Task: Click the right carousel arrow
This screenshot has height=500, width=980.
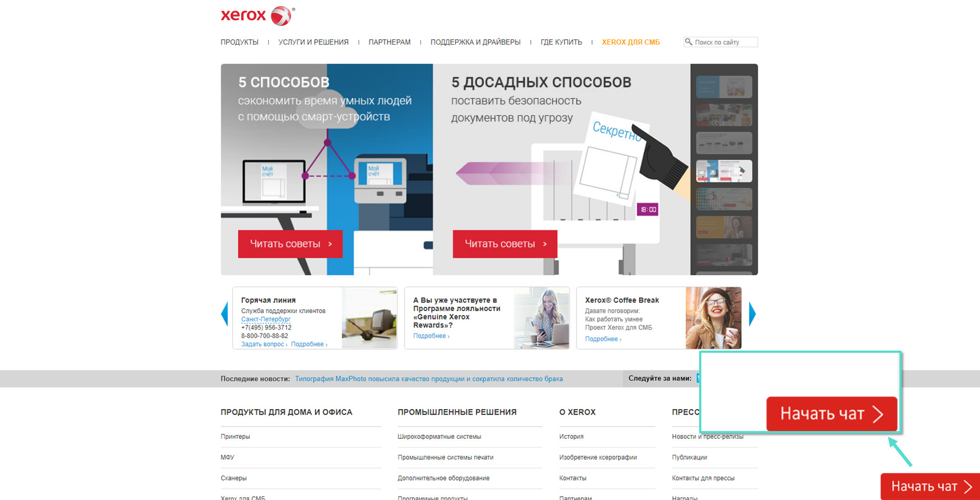Action: (752, 314)
